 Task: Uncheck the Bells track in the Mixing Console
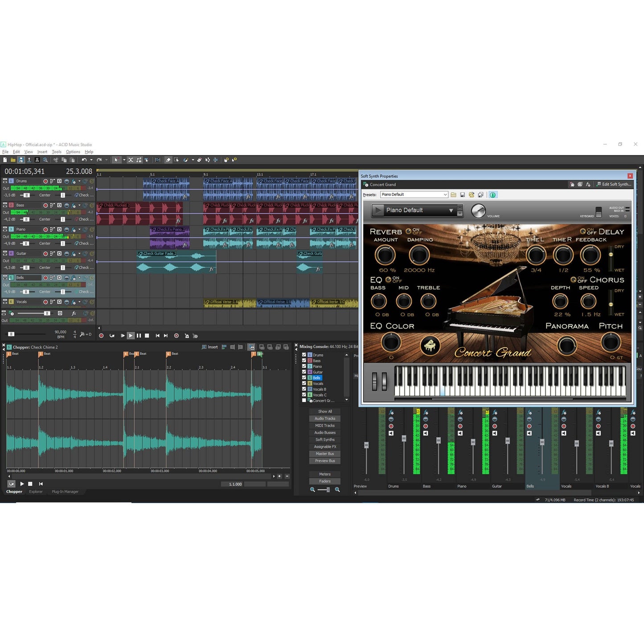(304, 377)
